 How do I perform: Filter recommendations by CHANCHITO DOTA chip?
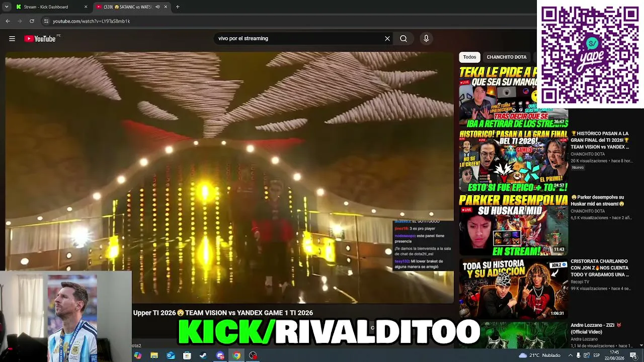coord(506,57)
